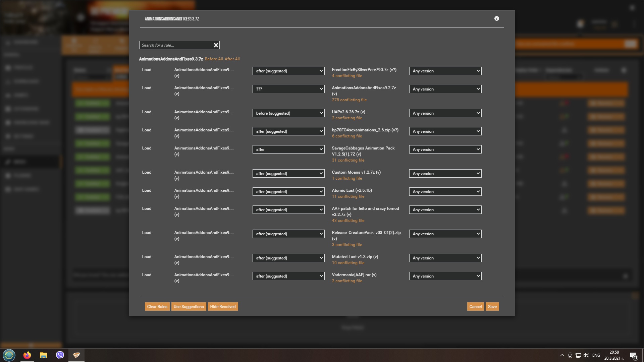Open rule dropdown for Mutated Lust v1.3
644x362 pixels.
tap(288, 258)
